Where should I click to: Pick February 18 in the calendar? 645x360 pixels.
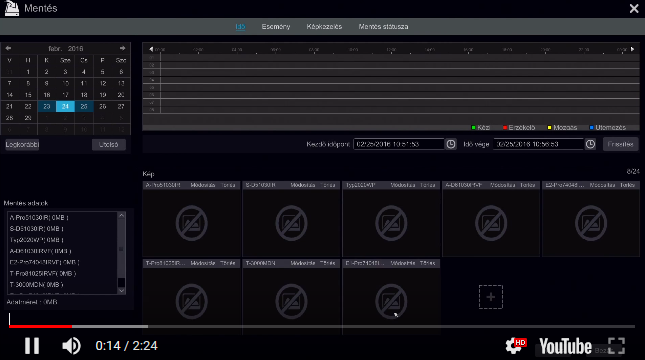coord(84,95)
